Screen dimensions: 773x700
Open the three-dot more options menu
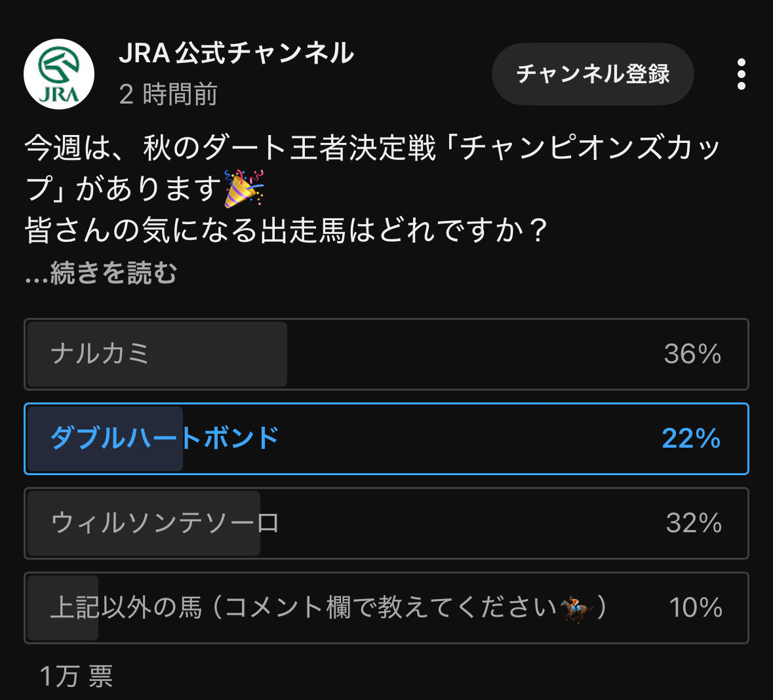[741, 74]
